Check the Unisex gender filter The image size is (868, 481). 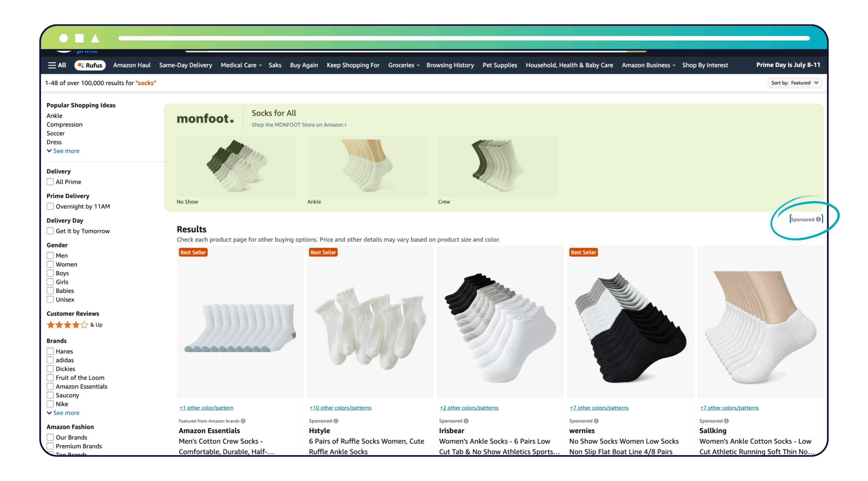pyautogui.click(x=50, y=299)
